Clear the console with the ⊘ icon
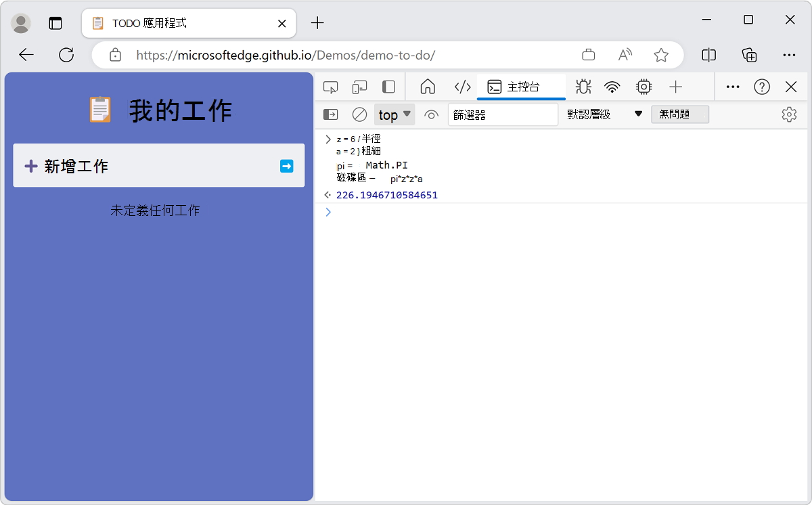Viewport: 812px width, 505px height. [x=359, y=114]
